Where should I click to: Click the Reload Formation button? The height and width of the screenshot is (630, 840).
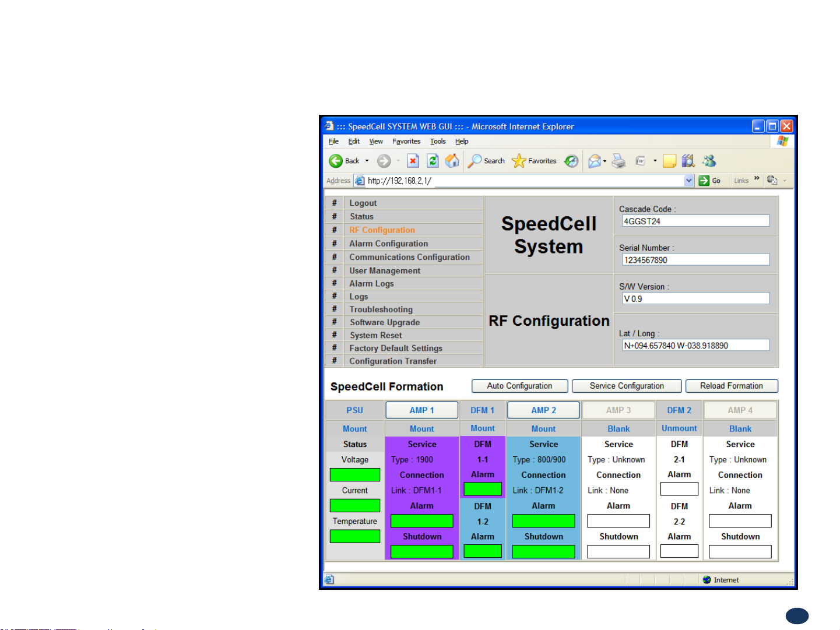[x=732, y=386]
